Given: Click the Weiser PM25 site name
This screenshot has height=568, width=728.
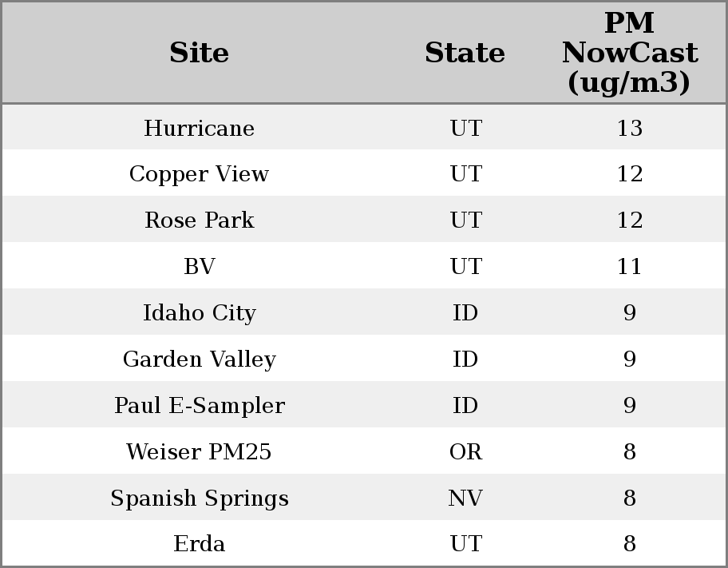Looking at the screenshot, I should [199, 452].
